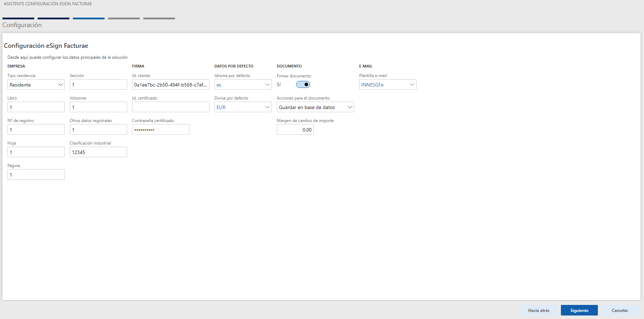The width and height of the screenshot is (644, 319).
Task: Open the Idioma por defecto dropdown
Action: coord(243,84)
